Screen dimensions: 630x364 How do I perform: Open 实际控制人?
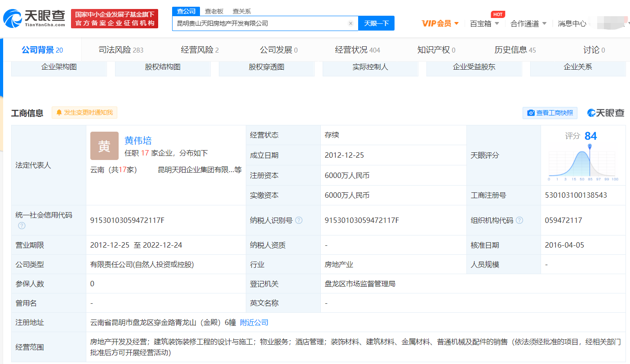point(370,67)
